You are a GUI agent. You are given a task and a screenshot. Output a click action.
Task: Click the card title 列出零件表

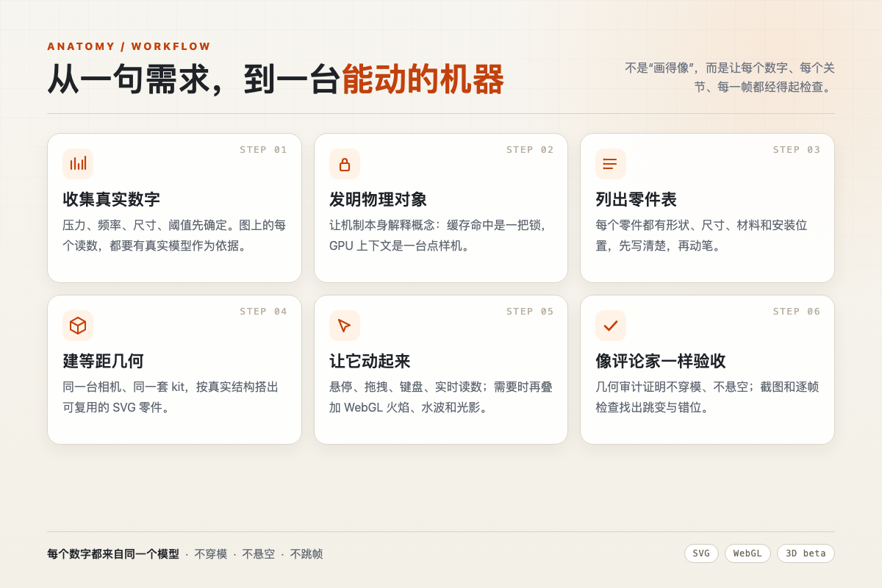click(x=636, y=199)
